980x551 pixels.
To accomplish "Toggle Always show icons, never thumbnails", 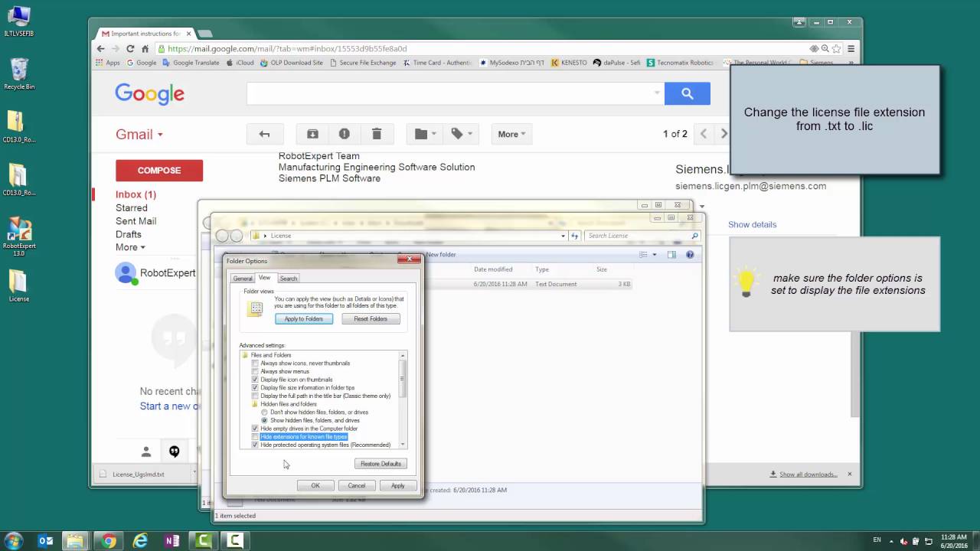I will [x=256, y=363].
